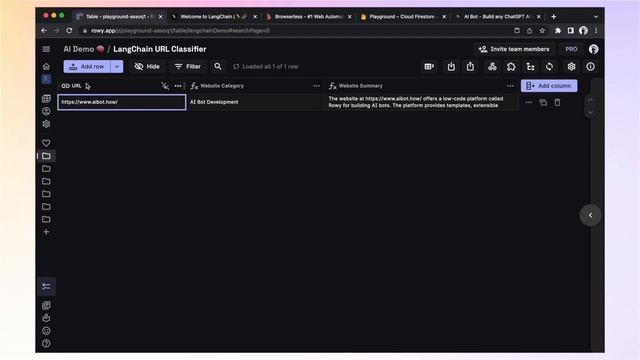The image size is (640, 360).
Task: Open table settings gear in toolbar
Action: pyautogui.click(x=571, y=67)
